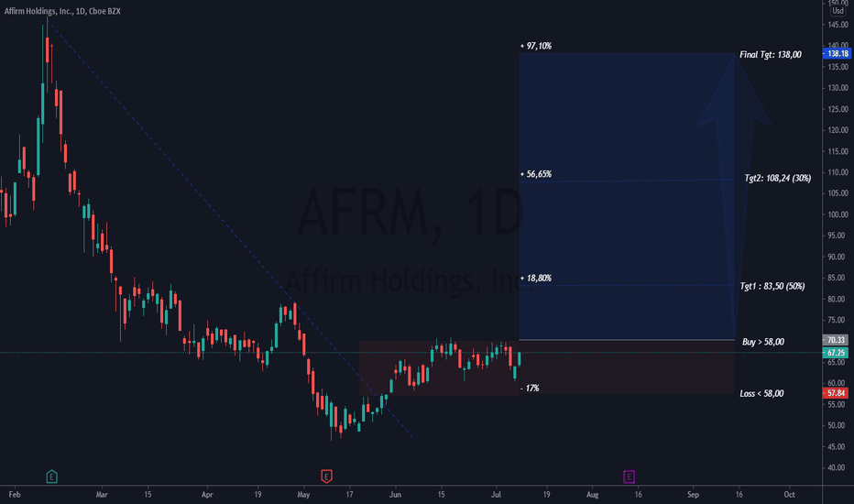Click the 50.00 price axis label

point(838,425)
